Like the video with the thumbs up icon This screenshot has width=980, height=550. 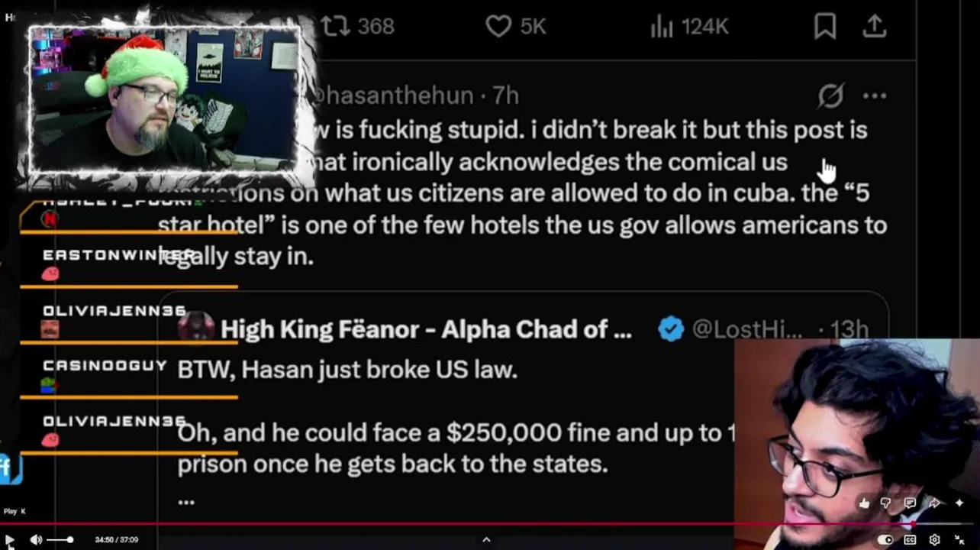pyautogui.click(x=863, y=503)
